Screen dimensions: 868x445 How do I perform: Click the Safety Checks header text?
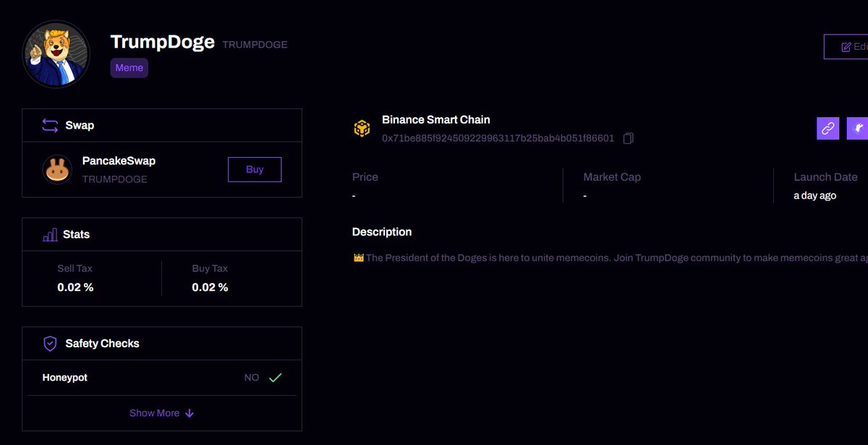tap(102, 344)
